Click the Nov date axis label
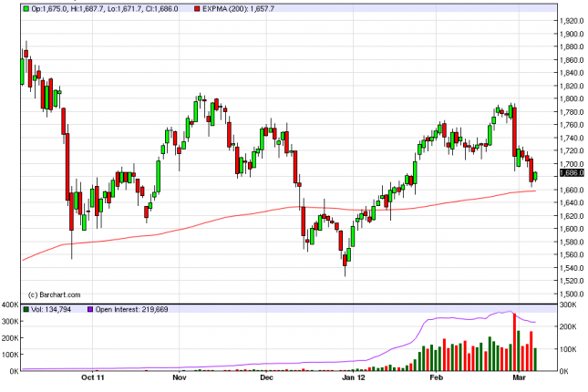Image resolution: width=588 pixels, height=392 pixels. coord(180,376)
